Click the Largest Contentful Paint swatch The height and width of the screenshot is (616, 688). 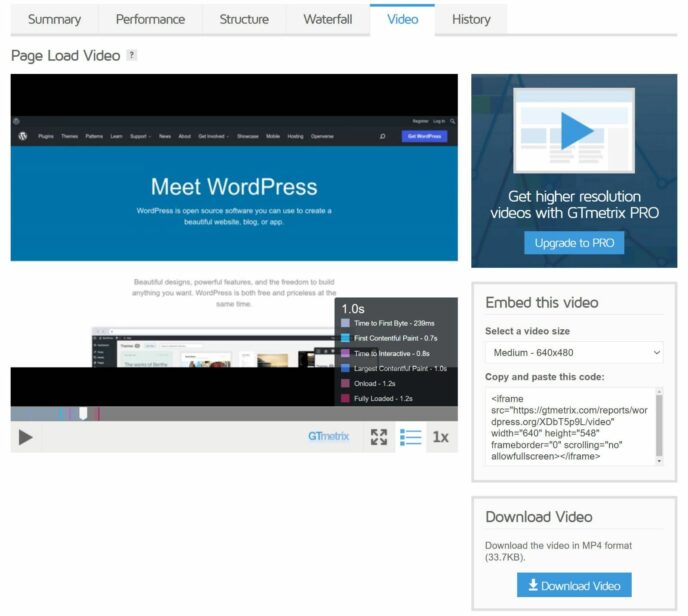click(345, 368)
